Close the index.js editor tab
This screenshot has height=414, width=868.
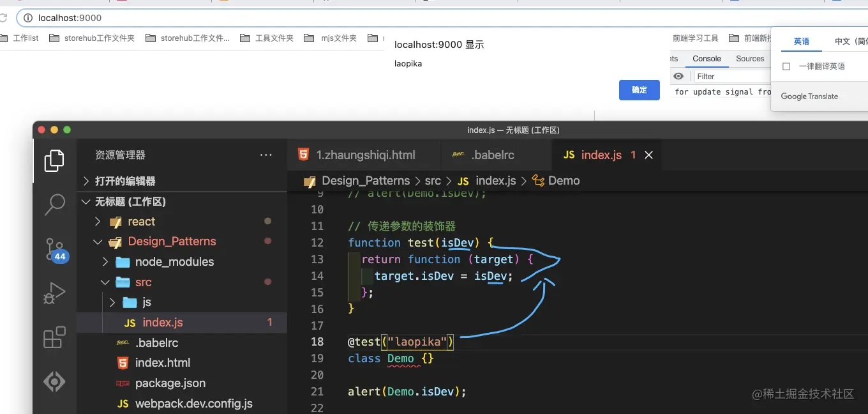(x=649, y=155)
